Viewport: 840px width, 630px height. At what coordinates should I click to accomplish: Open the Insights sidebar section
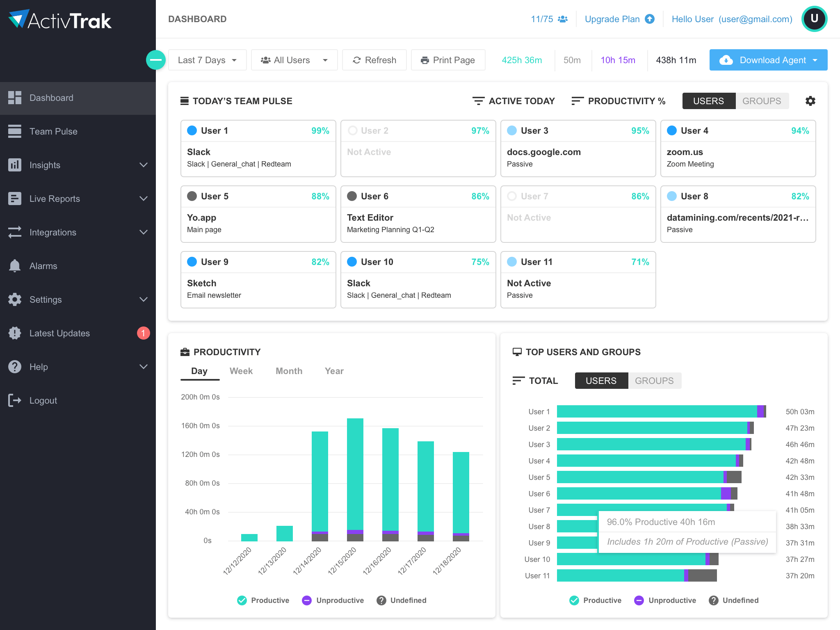[44, 165]
